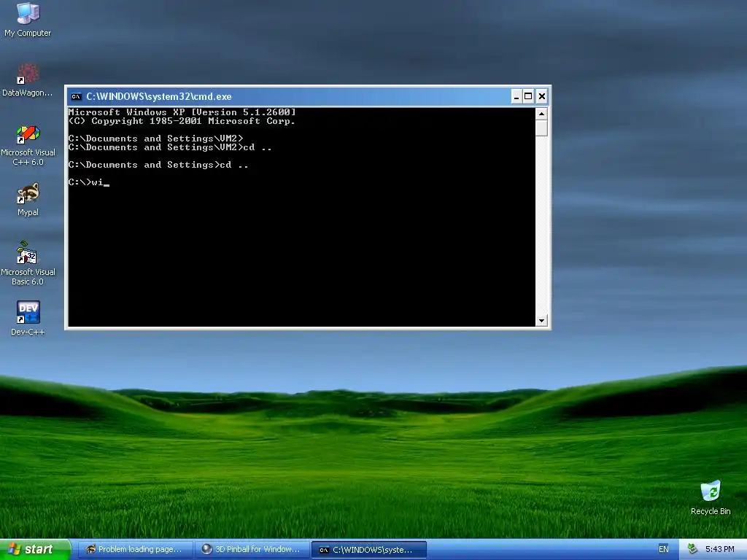Switch to 3D Pinball taskbar window
The image size is (747, 560).
pos(252,549)
